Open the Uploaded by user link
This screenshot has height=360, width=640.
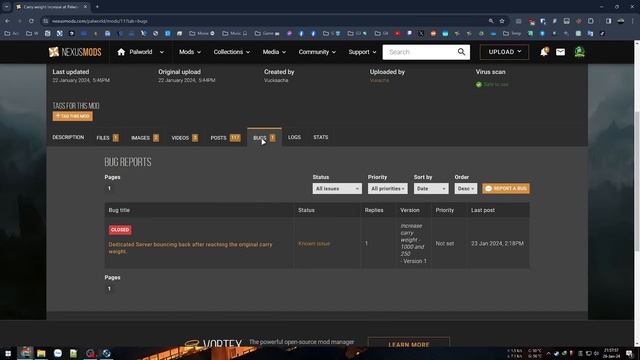[x=379, y=80]
